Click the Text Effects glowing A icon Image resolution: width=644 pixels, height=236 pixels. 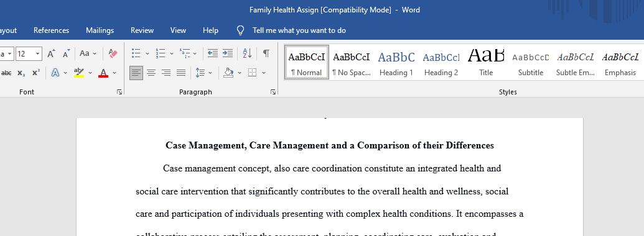pos(55,73)
